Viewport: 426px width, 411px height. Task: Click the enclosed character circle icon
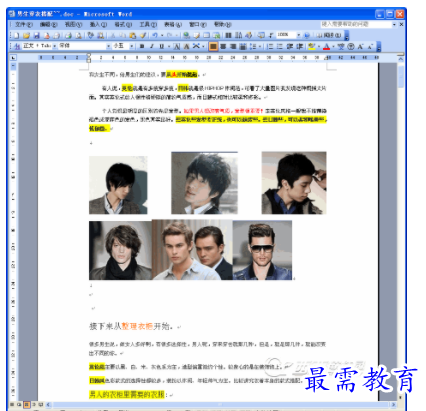[x=350, y=46]
